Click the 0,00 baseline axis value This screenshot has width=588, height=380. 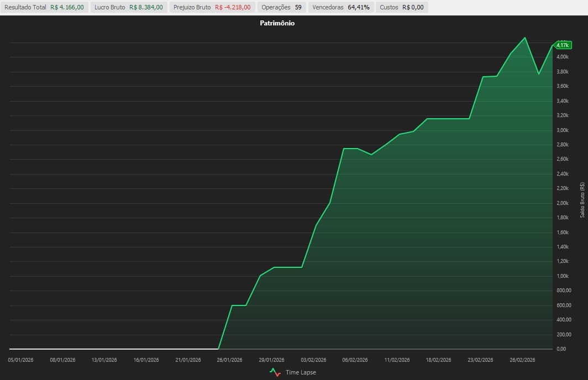click(x=562, y=349)
